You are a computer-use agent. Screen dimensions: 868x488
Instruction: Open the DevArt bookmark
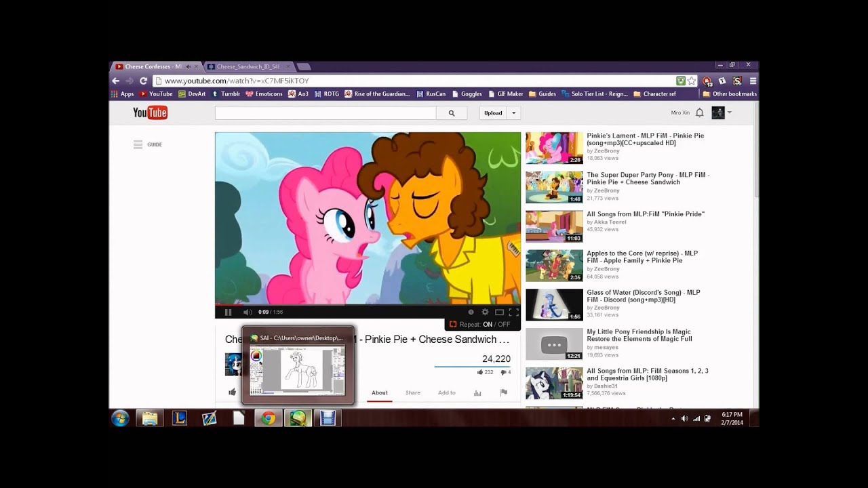coord(192,94)
